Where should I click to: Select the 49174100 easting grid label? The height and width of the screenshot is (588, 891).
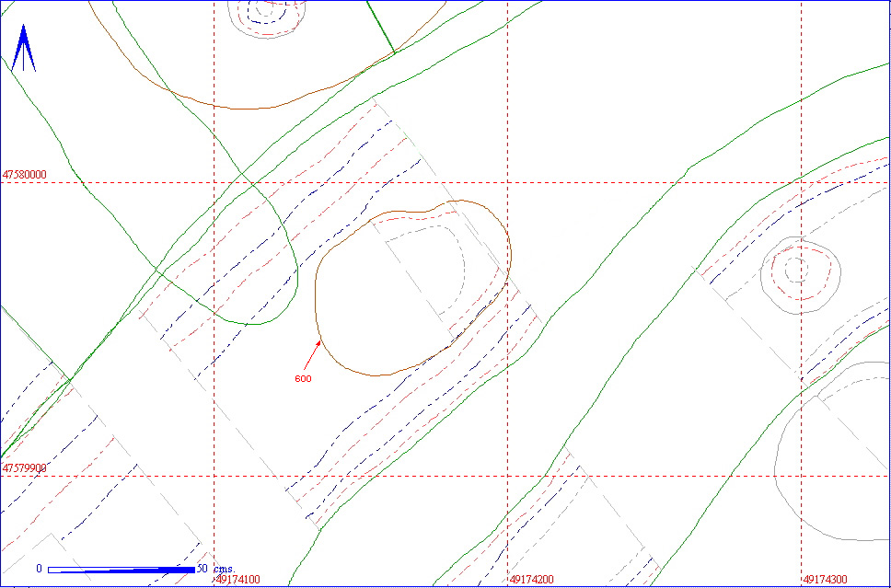coord(238,580)
